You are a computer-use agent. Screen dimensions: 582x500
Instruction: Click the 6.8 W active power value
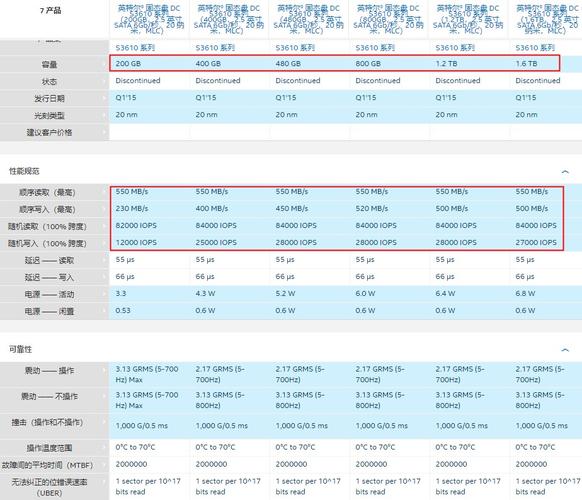point(526,294)
